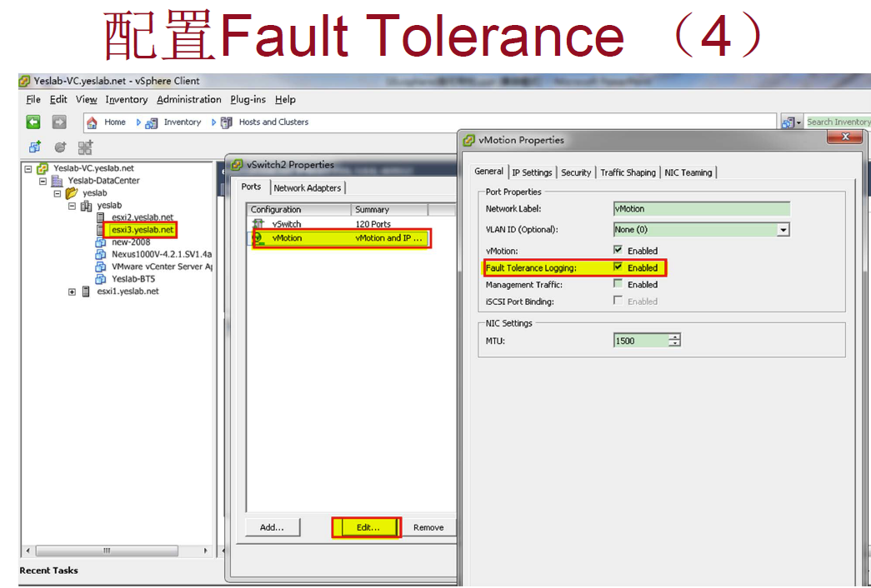Click the search inventory type icon

(788, 122)
